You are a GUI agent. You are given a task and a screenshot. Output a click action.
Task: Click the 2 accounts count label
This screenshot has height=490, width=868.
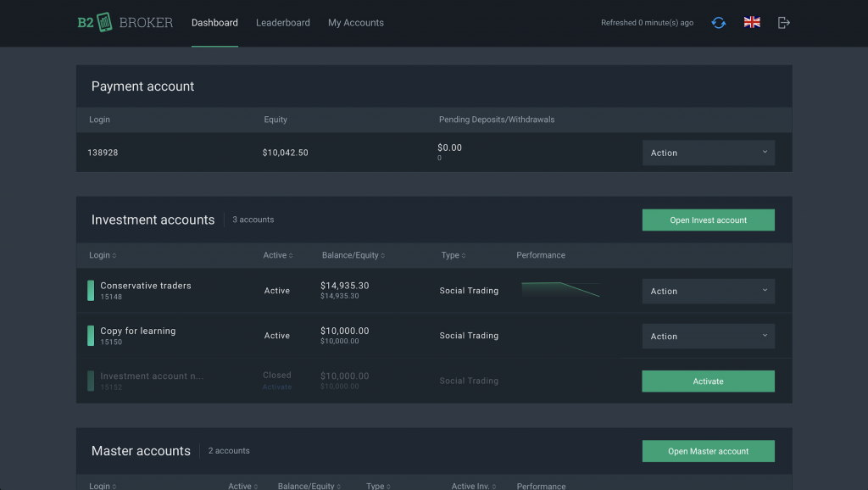(229, 451)
